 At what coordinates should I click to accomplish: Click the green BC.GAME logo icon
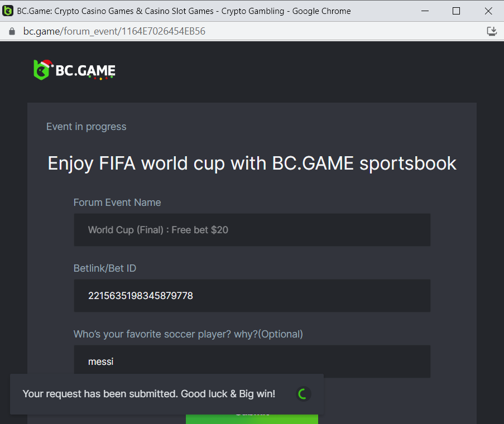[x=41, y=70]
